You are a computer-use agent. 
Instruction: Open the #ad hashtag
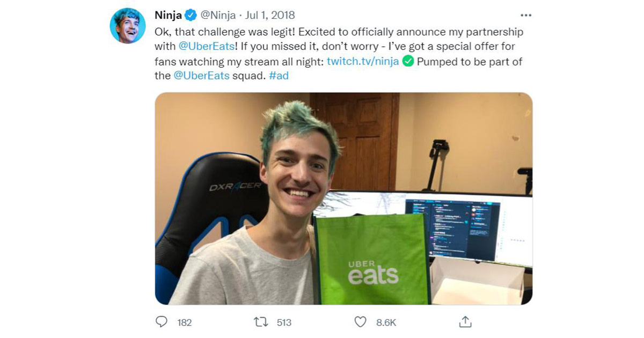tap(278, 76)
